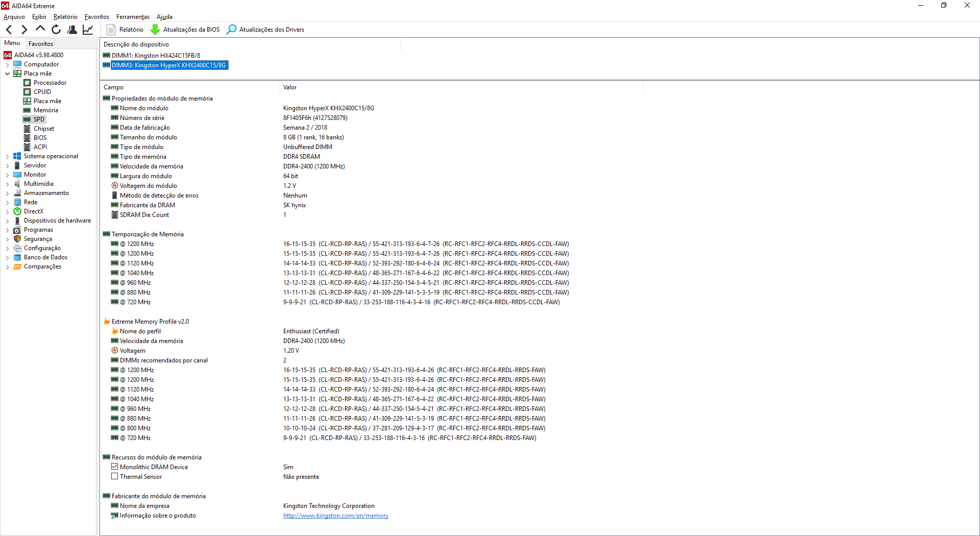Switch to the Favoritos sidebar tab
Screen dimensions: 980x536
(41, 44)
